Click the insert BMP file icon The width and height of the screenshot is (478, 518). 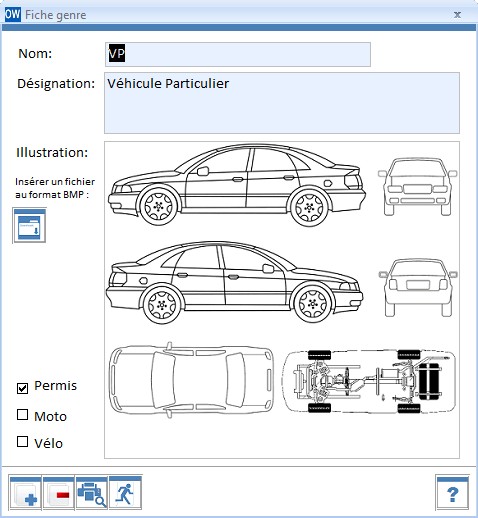[29, 225]
